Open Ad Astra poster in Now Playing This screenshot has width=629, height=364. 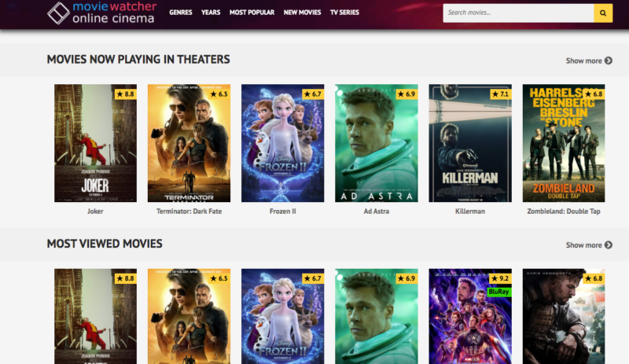tap(377, 143)
